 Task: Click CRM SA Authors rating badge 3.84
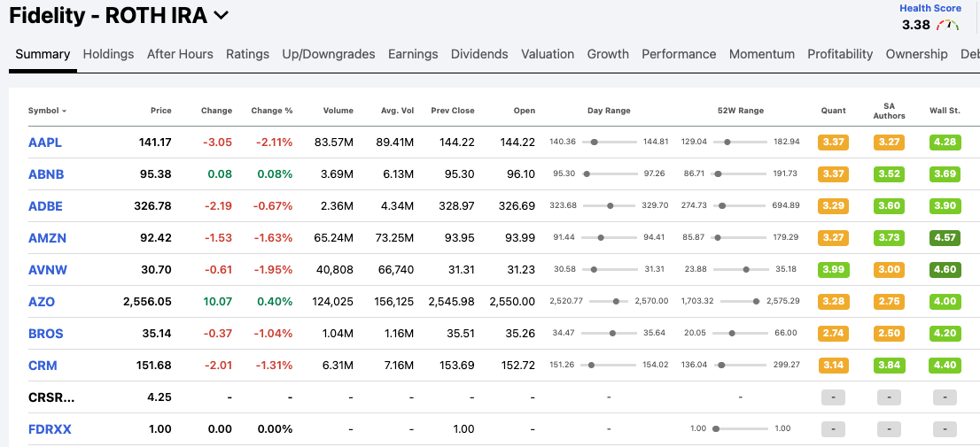pyautogui.click(x=890, y=366)
